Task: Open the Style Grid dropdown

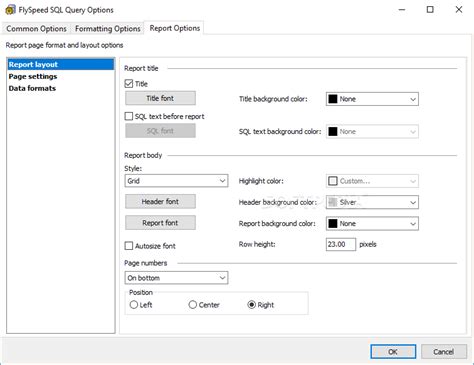Action: click(x=176, y=181)
